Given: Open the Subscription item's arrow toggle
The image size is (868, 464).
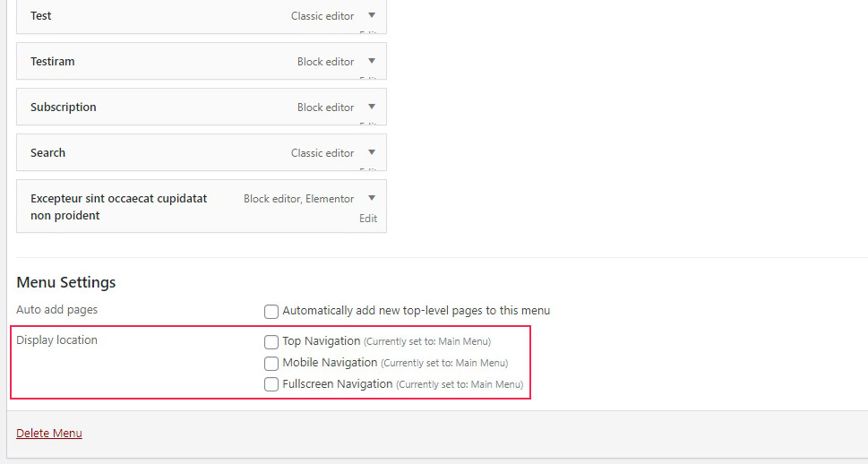Looking at the screenshot, I should (372, 107).
